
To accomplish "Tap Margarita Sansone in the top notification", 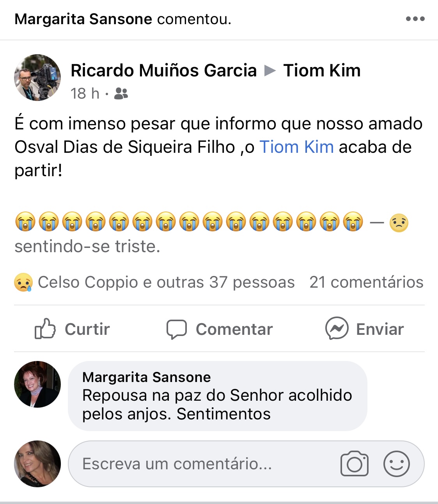I will pyautogui.click(x=83, y=19).
